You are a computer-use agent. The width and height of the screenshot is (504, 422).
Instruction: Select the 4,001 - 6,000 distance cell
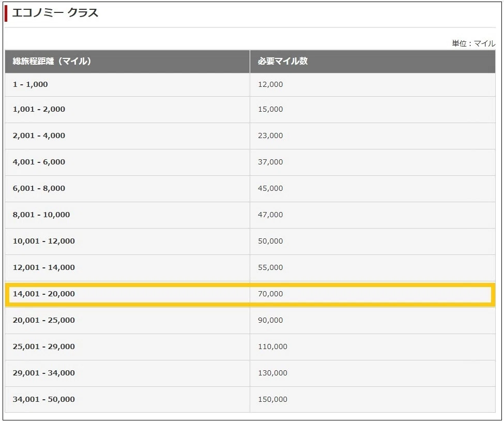pyautogui.click(x=127, y=162)
